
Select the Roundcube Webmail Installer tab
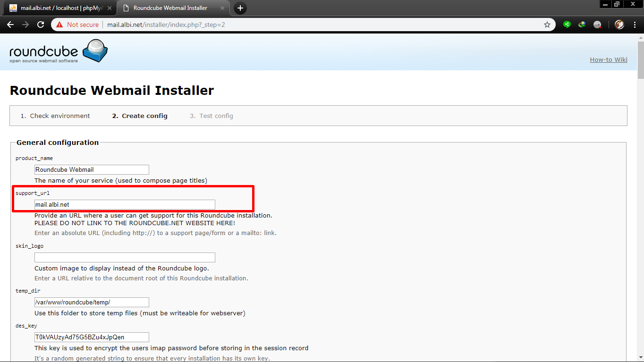172,8
